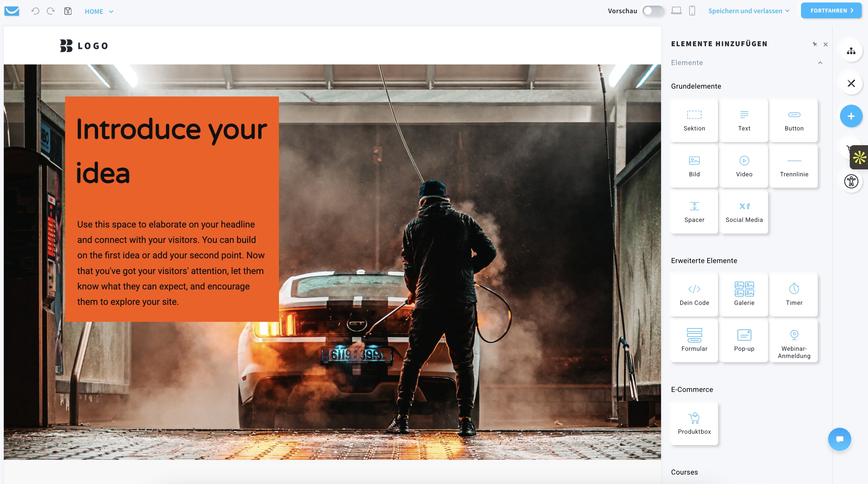Open the HOME page dropdown

click(99, 11)
